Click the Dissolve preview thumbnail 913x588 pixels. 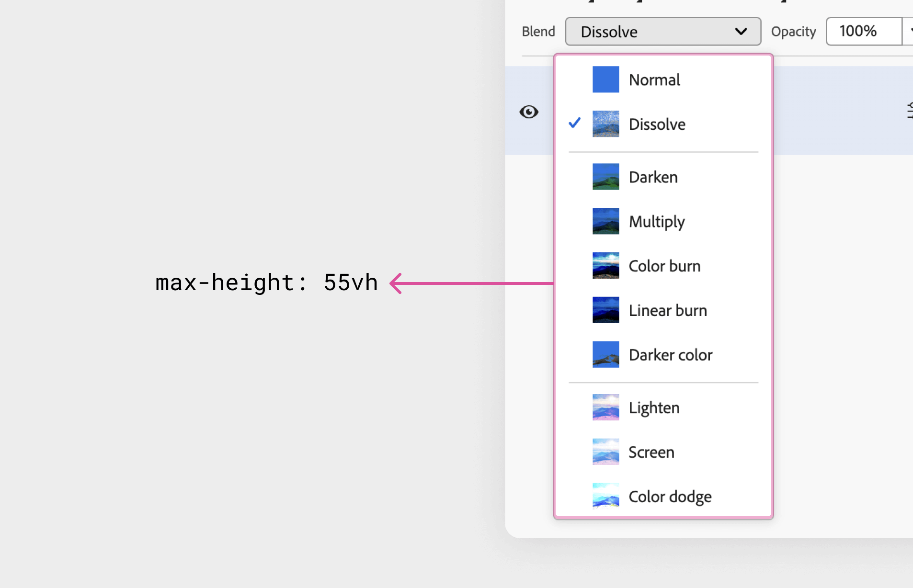tap(605, 124)
